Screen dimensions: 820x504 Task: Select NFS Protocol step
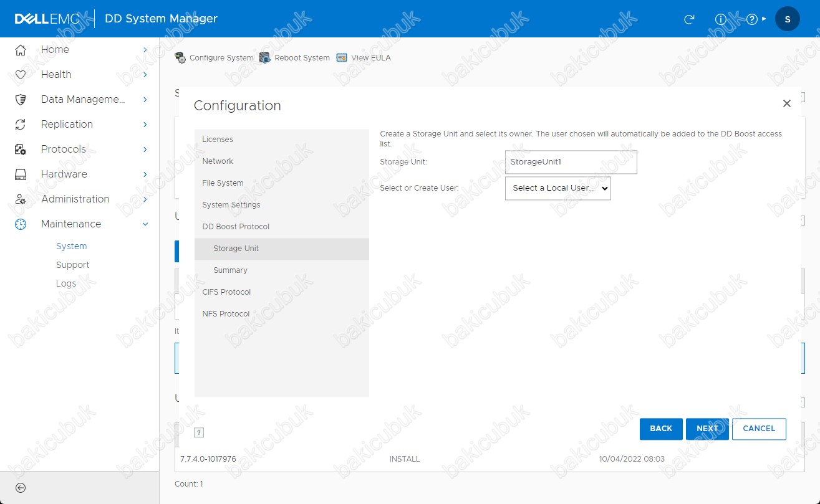282,314
